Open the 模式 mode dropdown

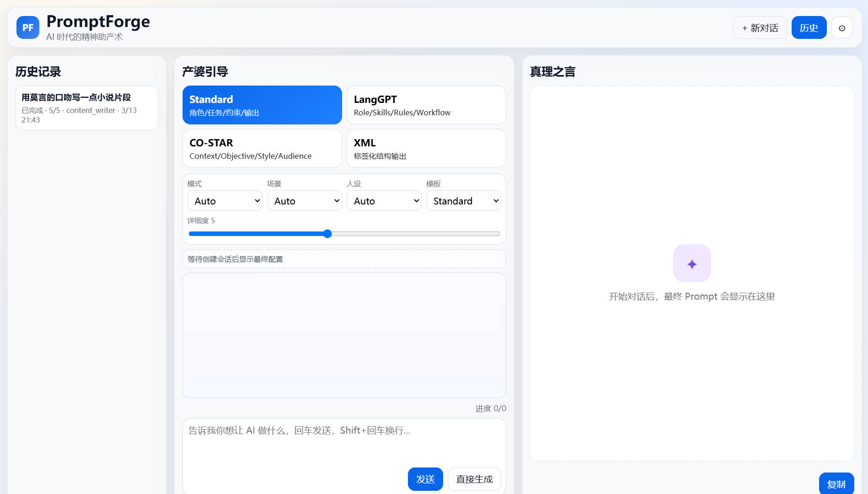click(x=225, y=201)
